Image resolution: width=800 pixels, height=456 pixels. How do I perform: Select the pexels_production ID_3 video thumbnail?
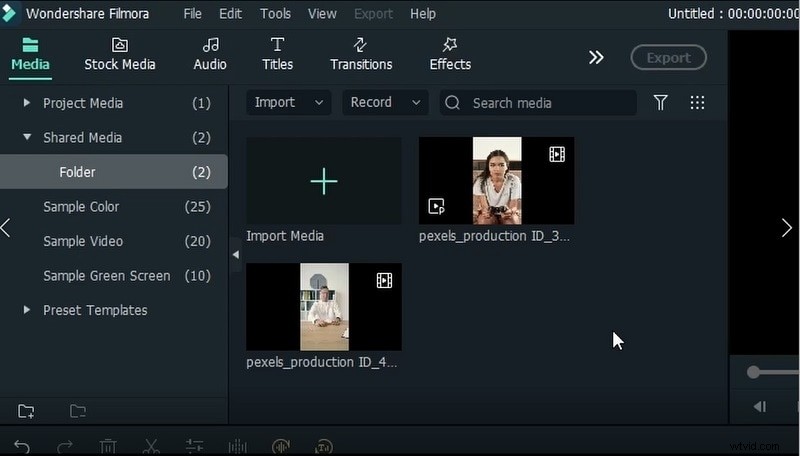point(496,181)
